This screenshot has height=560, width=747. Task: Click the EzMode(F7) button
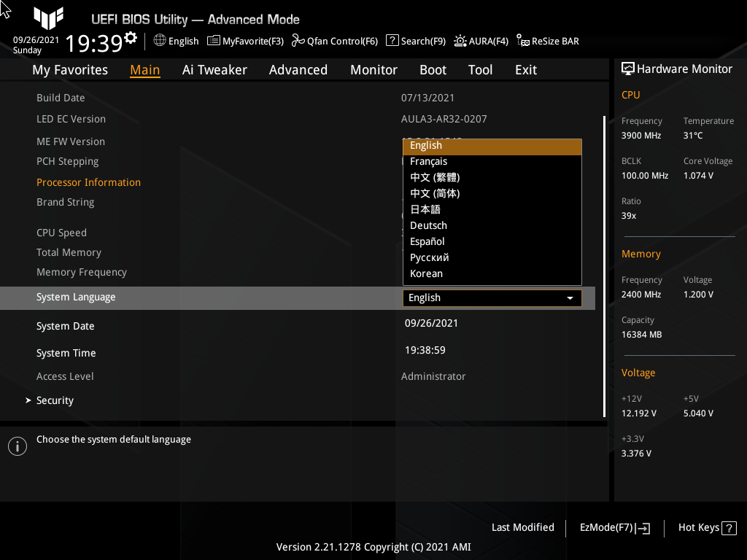click(614, 527)
